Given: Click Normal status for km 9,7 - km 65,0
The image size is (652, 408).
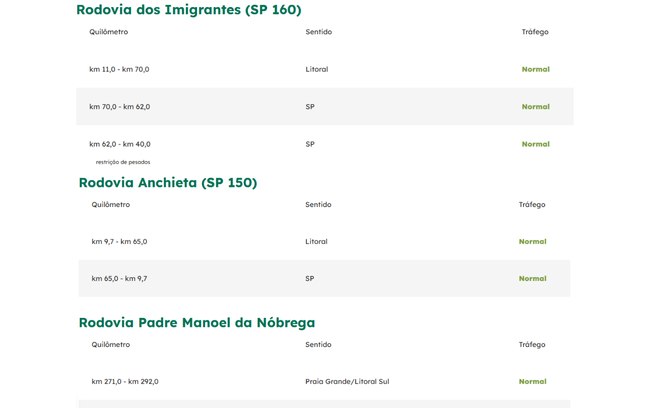Looking at the screenshot, I should click(x=532, y=241).
